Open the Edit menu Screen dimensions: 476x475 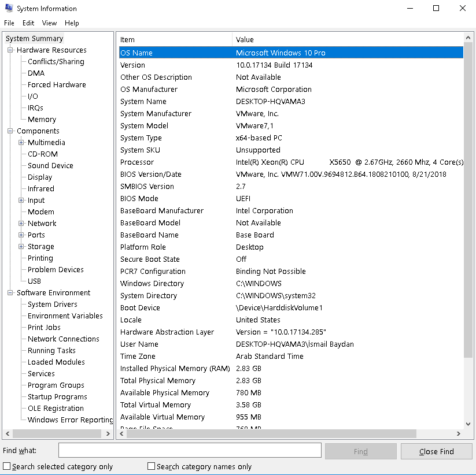click(28, 23)
